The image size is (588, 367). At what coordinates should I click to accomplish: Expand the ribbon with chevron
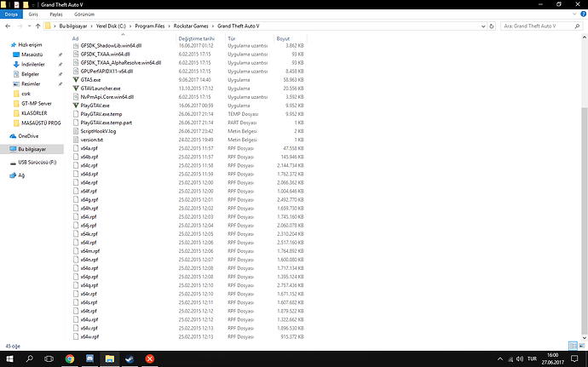tap(574, 14)
